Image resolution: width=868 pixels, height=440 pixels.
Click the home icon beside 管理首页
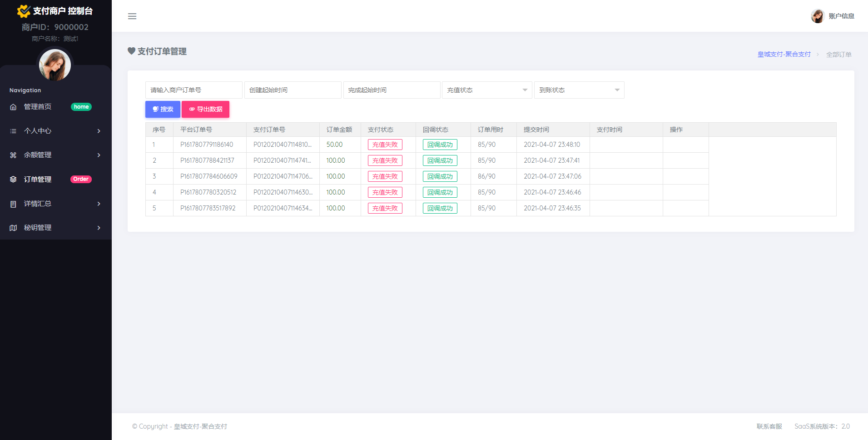coord(13,107)
